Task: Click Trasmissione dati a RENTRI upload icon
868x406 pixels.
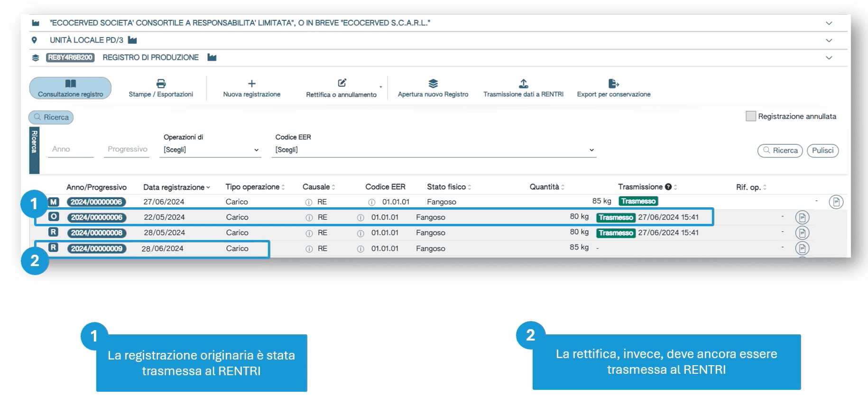Action: tap(523, 84)
